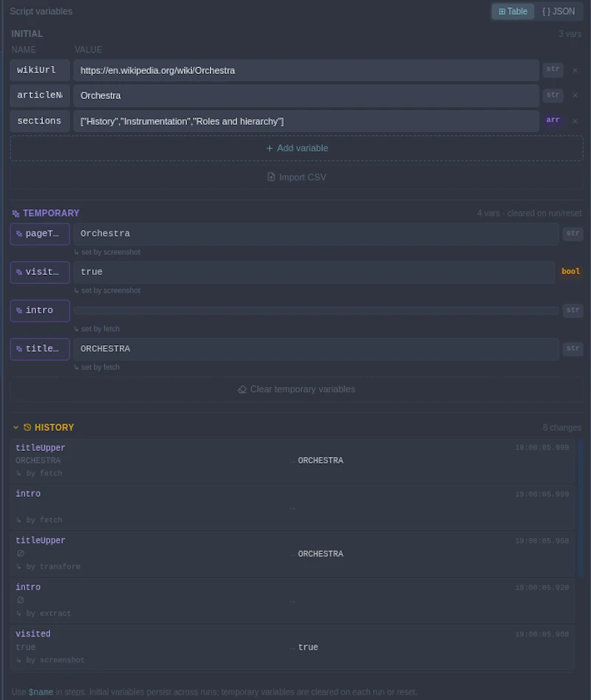Click the eraser icon in Clear temporary variables
Image resolution: width=591 pixels, height=700 pixels.
242,390
